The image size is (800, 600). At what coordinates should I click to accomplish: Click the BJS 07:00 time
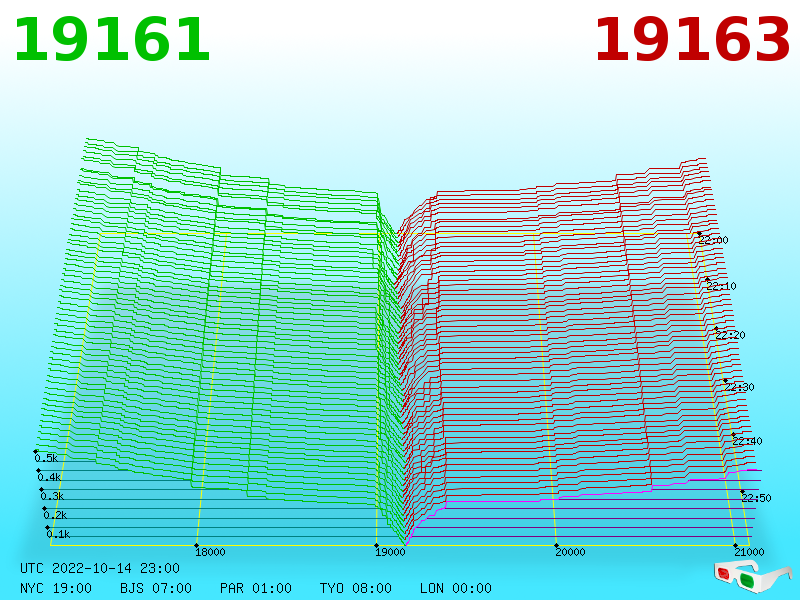coord(156,588)
